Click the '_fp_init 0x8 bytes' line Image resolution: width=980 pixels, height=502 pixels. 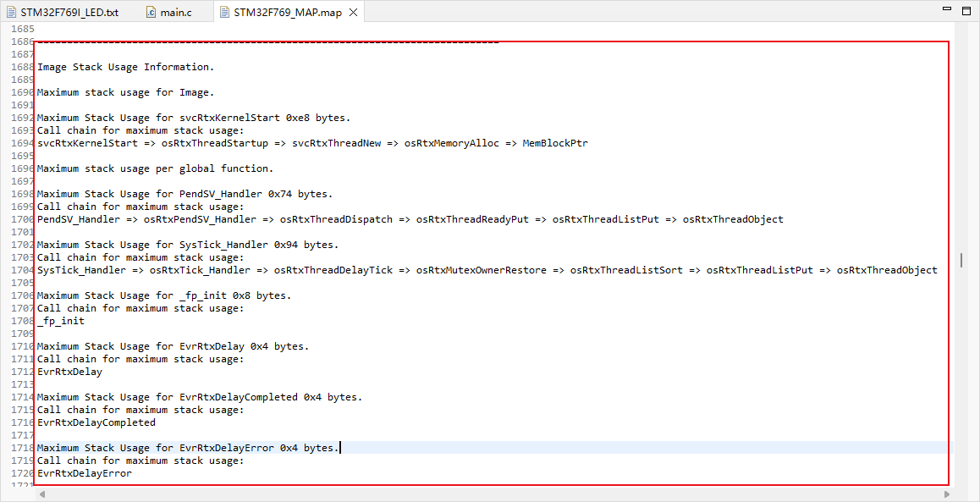(x=163, y=295)
